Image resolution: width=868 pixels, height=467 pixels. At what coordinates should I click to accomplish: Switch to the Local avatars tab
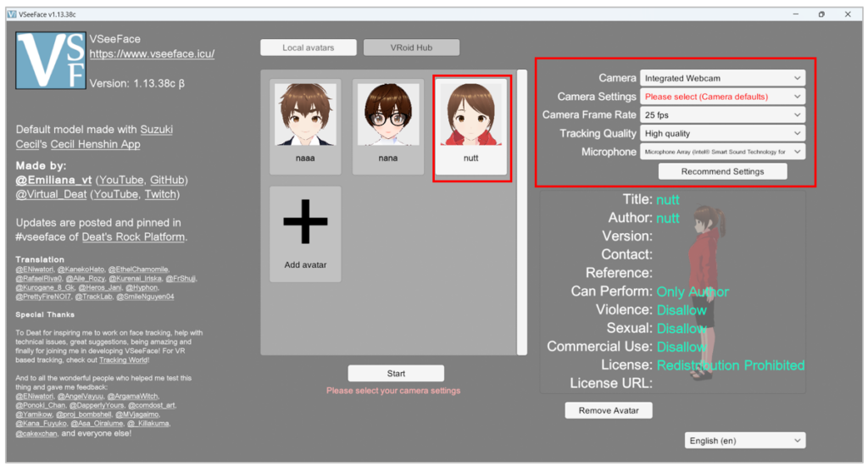(308, 47)
